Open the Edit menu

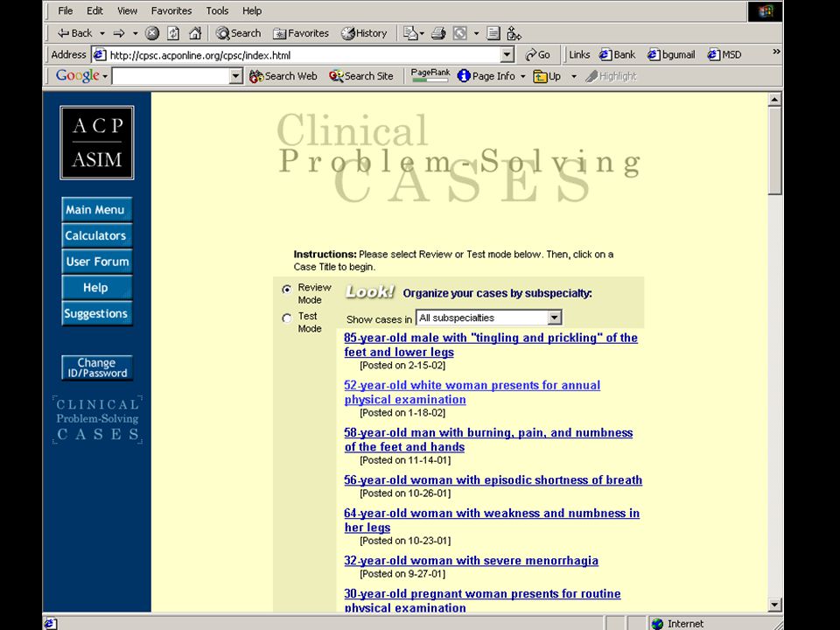[94, 10]
